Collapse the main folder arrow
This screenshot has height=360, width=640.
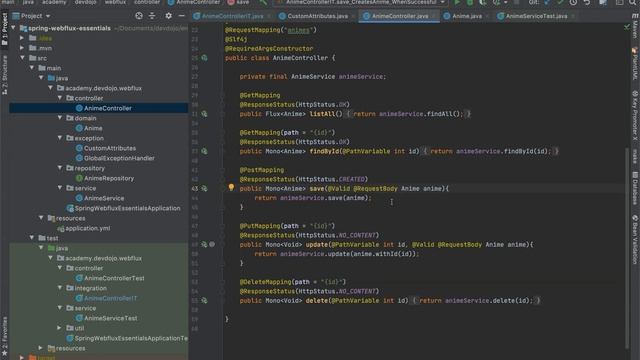[x=32, y=68]
